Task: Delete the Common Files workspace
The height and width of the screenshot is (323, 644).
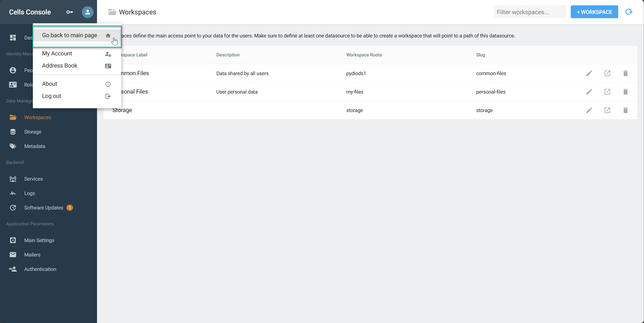Action: (x=626, y=73)
